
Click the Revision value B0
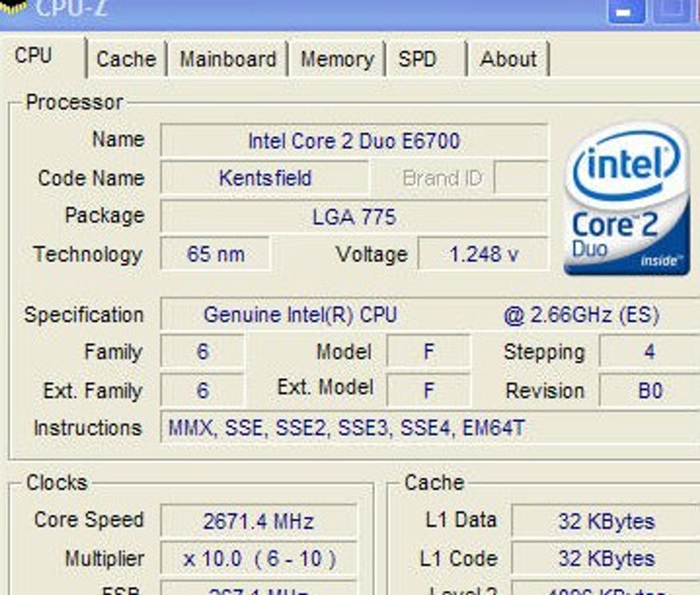(650, 390)
